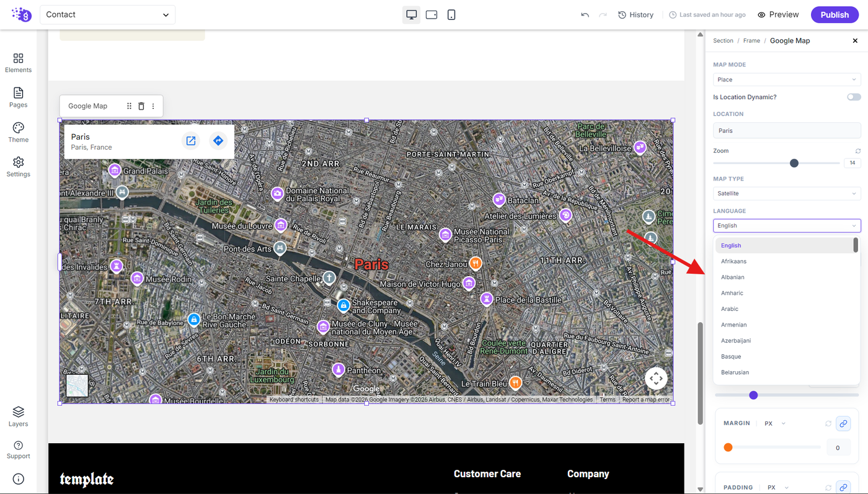Open the Layers panel
Viewport: 868px width, 494px height.
[18, 416]
